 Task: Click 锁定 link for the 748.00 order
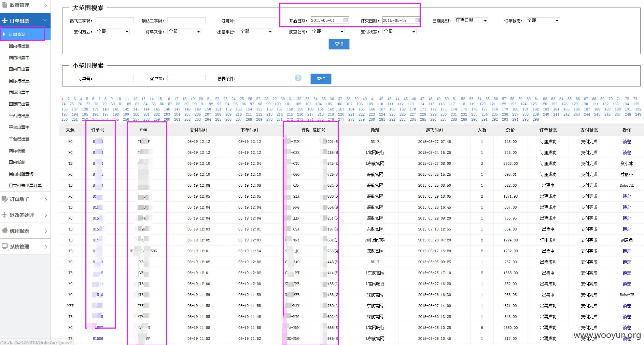pos(627,142)
